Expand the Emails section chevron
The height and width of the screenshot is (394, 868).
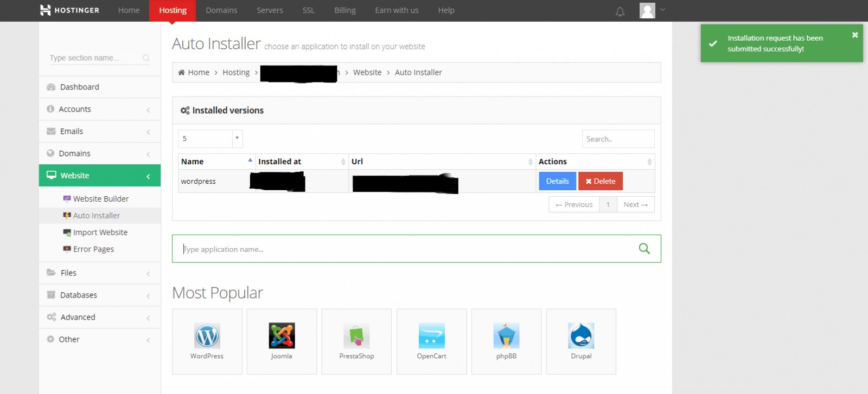tap(148, 132)
